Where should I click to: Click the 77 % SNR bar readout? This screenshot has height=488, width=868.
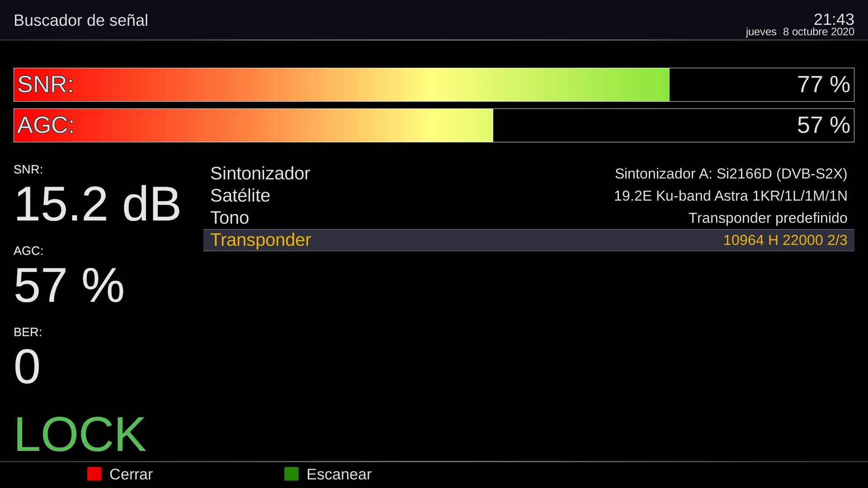pos(823,85)
